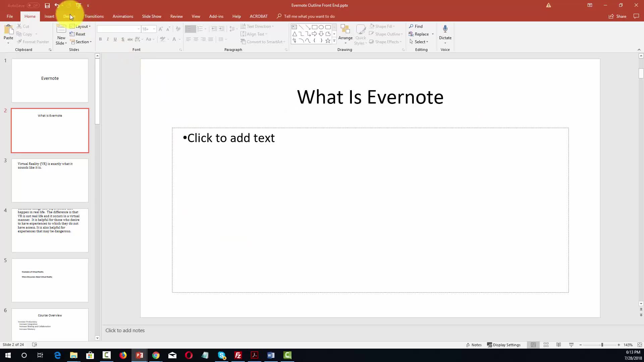The image size is (644, 362).
Task: Click the Share button
Action: 618,16
